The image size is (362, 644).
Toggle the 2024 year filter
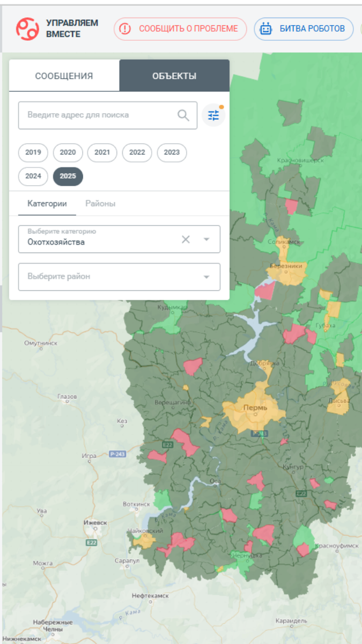33,176
